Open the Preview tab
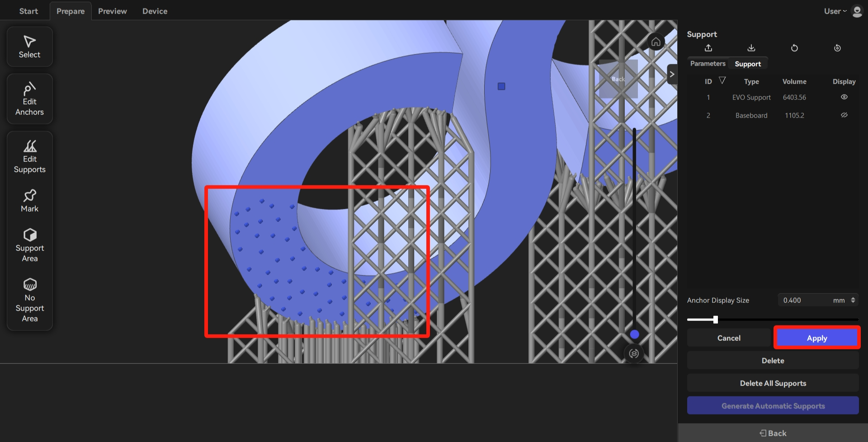This screenshot has width=868, height=442. [x=112, y=11]
